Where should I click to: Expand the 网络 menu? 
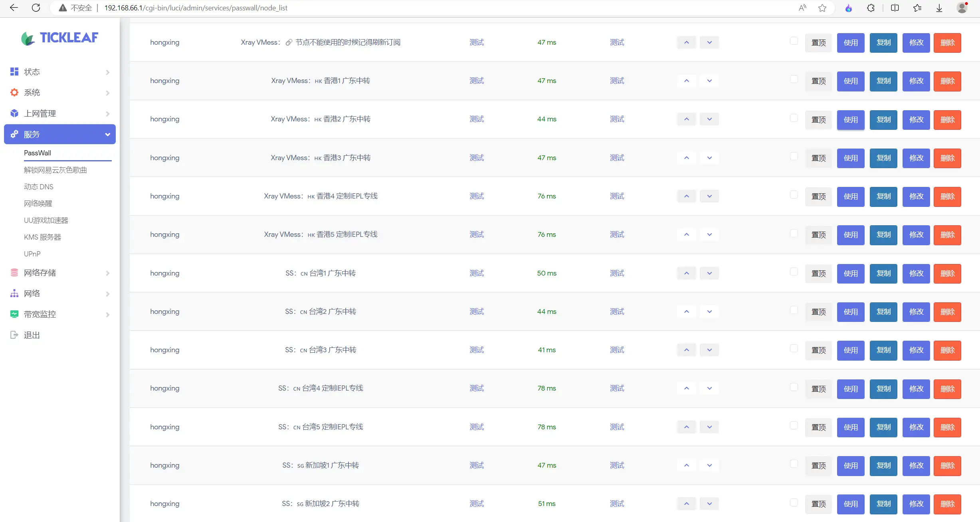[60, 294]
